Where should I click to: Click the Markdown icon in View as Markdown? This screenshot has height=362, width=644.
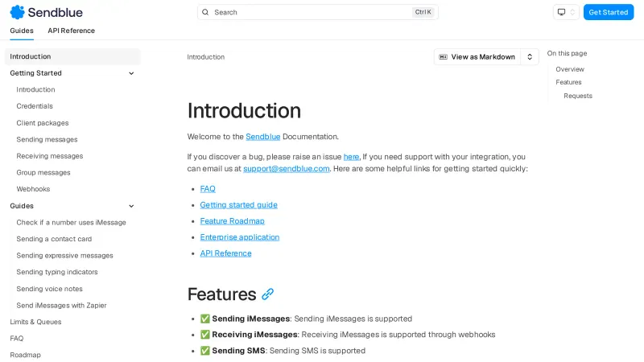pos(443,57)
